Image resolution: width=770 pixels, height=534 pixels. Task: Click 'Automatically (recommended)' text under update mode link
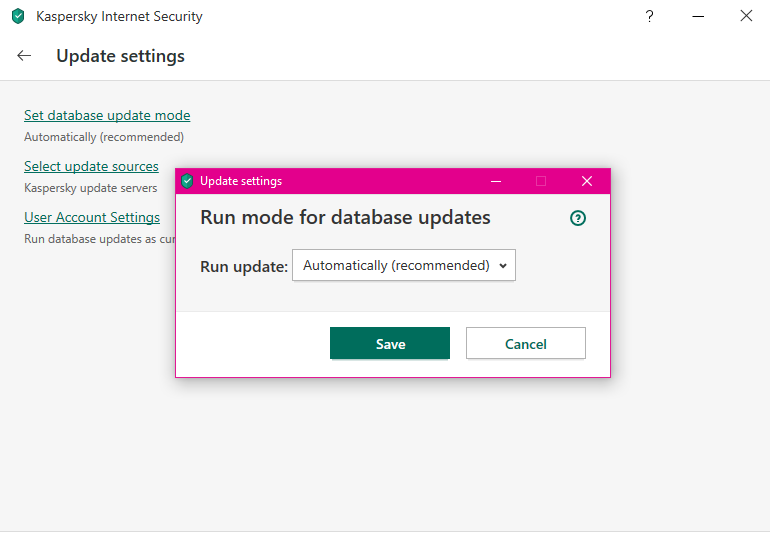104,137
